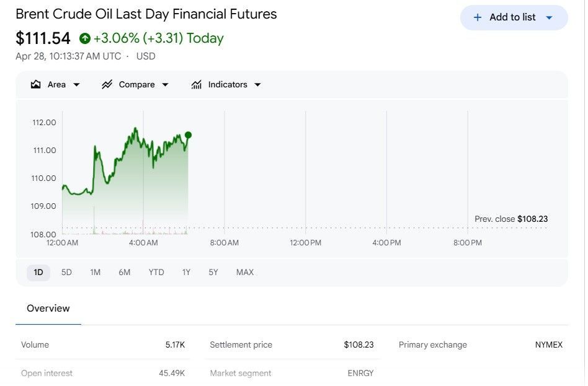The width and height of the screenshot is (588, 386).
Task: Expand the Indicators dropdown arrow
Action: click(x=257, y=85)
